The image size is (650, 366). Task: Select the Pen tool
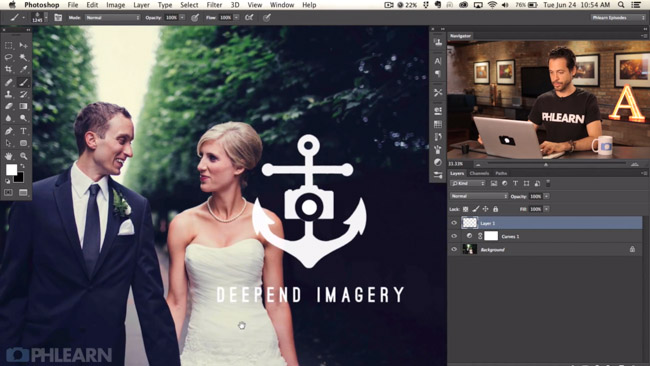[9, 131]
